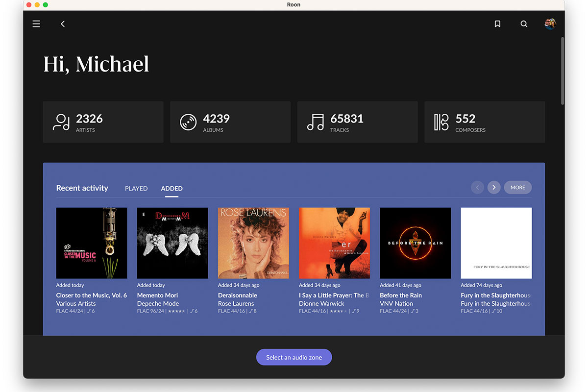The image size is (588, 392).
Task: Click the page vertical scrollbar
Action: tap(563, 71)
